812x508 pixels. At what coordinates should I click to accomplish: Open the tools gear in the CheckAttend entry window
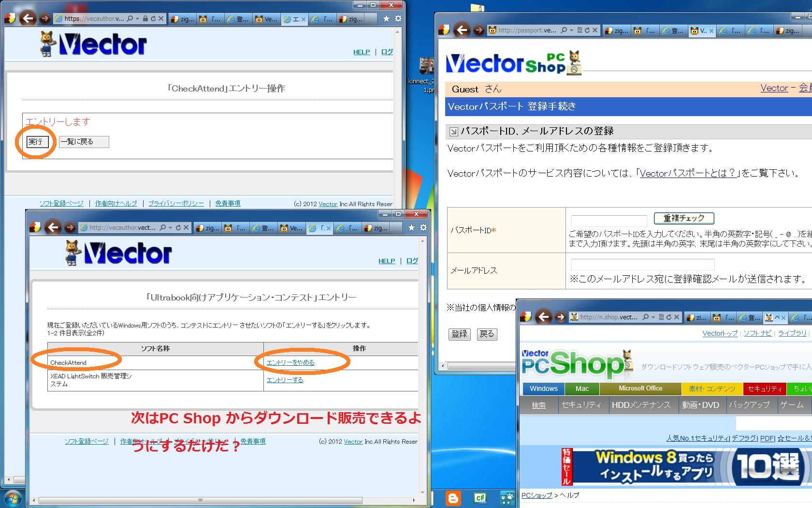pyautogui.click(x=398, y=18)
